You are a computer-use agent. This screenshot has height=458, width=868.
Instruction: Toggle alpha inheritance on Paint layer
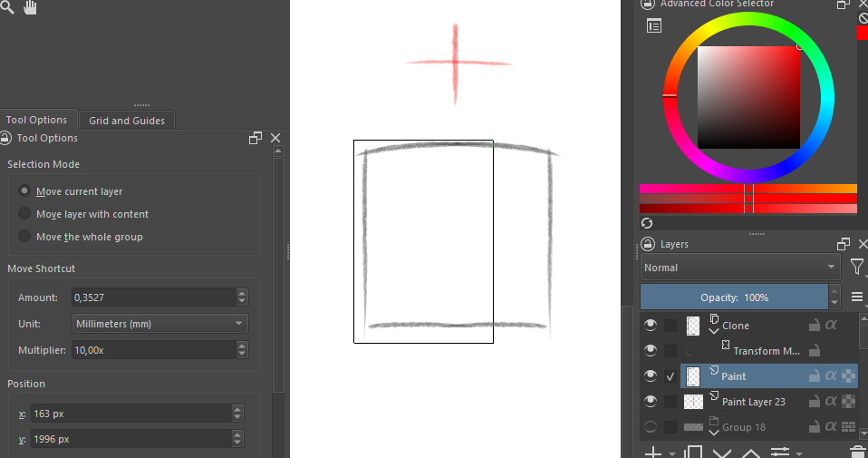point(831,376)
